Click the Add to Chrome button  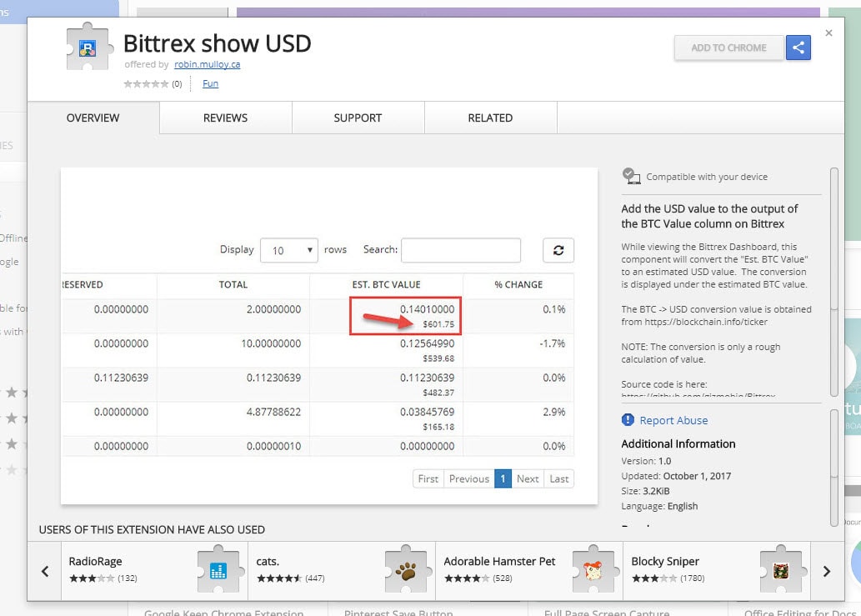tap(728, 48)
